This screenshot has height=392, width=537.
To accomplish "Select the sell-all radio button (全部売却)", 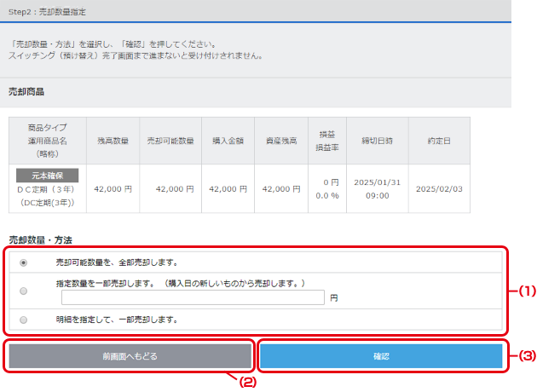I will (x=23, y=262).
